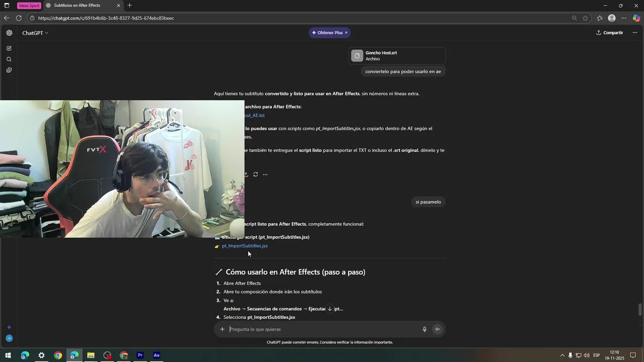The image size is (644, 362).
Task: Regenerate the response with the retry icon
Action: click(x=256, y=174)
